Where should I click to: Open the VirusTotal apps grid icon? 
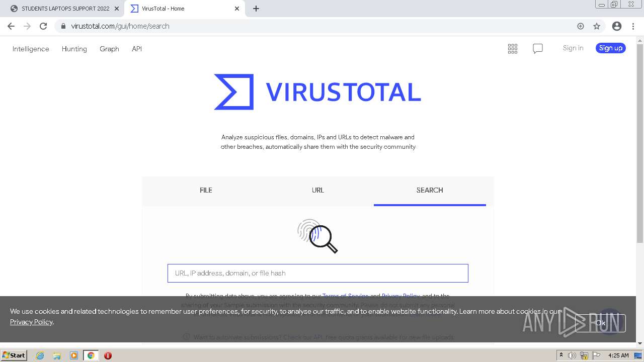[513, 49]
